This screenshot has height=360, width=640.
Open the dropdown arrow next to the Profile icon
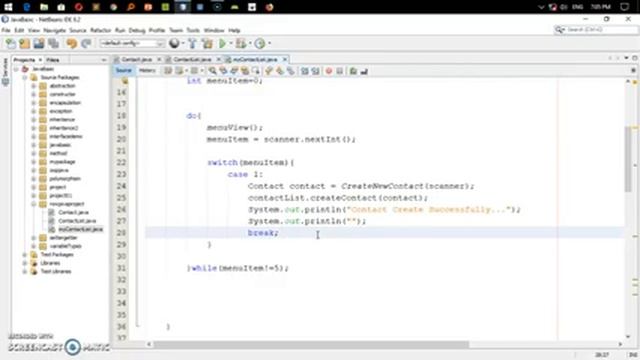point(269,43)
